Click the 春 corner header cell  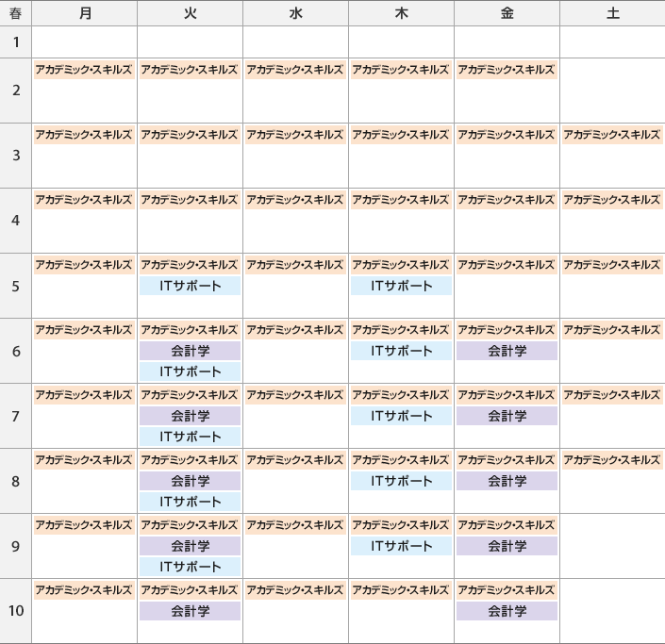pyautogui.click(x=16, y=13)
